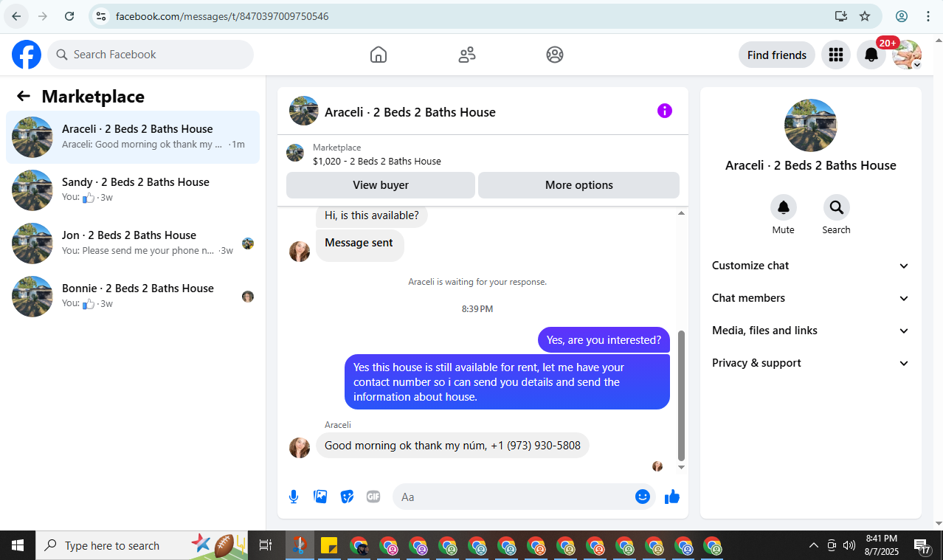This screenshot has width=943, height=560.
Task: Choose a sticker icon
Action: 347,497
